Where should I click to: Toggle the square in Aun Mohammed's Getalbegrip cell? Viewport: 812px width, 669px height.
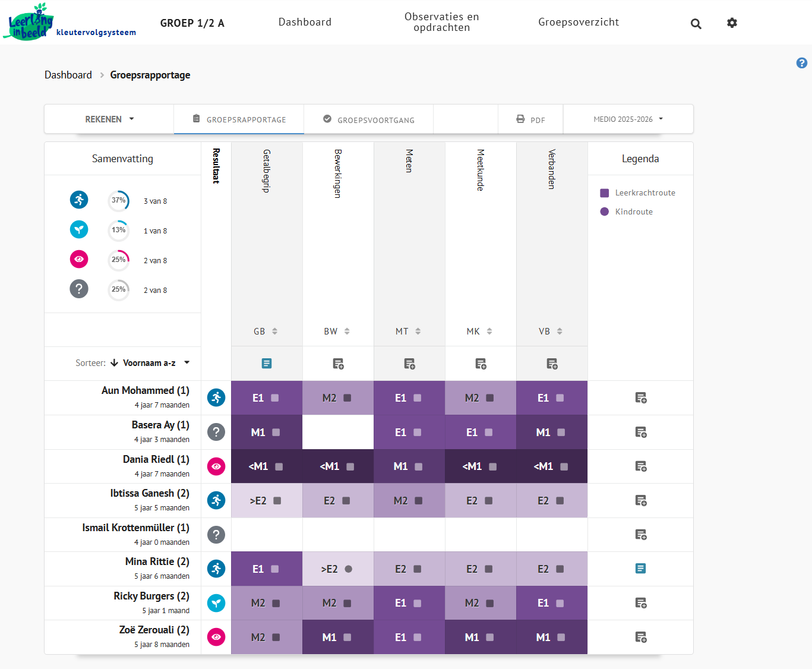point(275,398)
